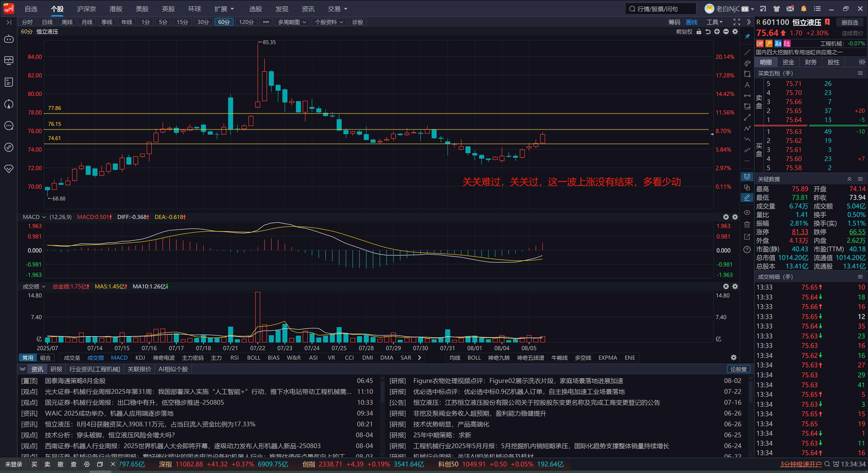The image size is (868, 473).
Task: Toggle the magnet snap tool
Action: click(747, 176)
